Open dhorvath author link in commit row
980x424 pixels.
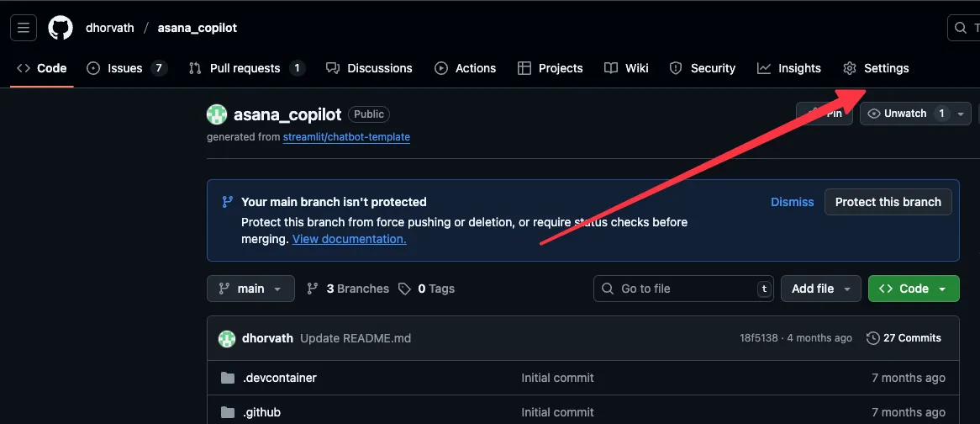pos(267,338)
